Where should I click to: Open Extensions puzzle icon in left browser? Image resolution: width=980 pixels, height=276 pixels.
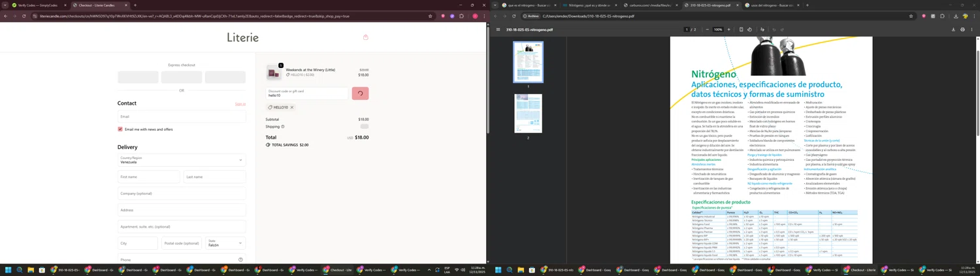coord(461,16)
